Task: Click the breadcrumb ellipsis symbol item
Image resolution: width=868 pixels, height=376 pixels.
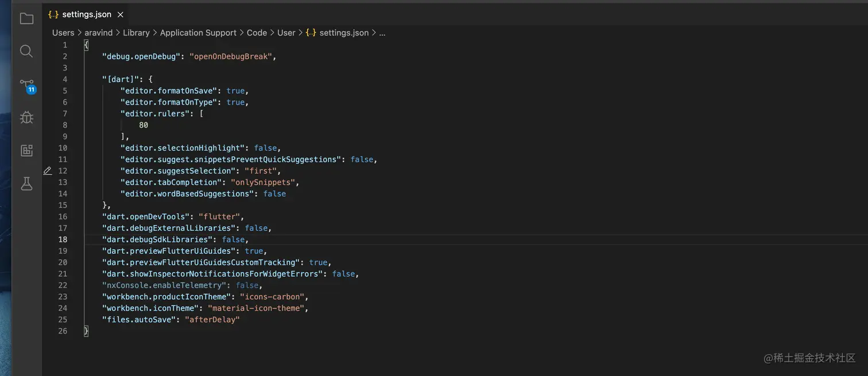Action: (382, 33)
